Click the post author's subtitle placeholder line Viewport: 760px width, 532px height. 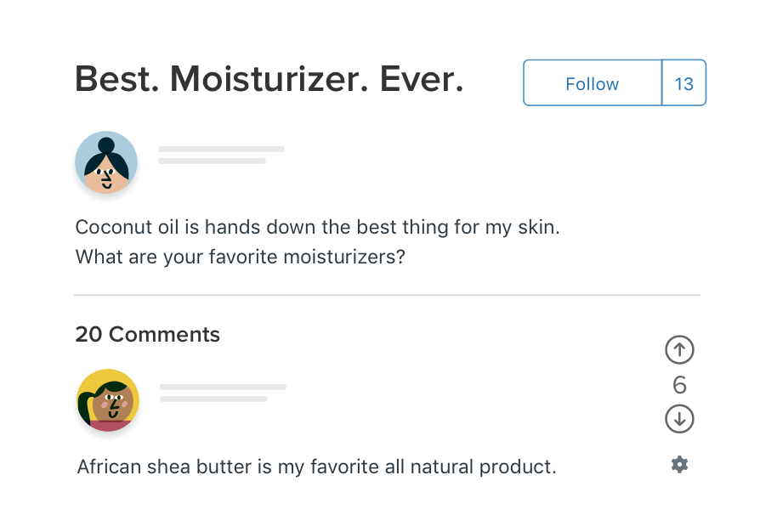tap(212, 161)
